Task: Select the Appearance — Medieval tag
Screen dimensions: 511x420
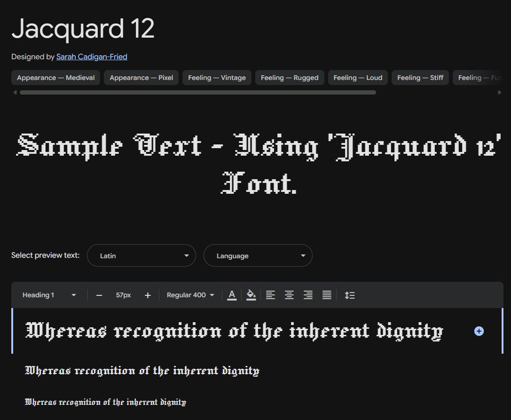Action: [x=56, y=78]
